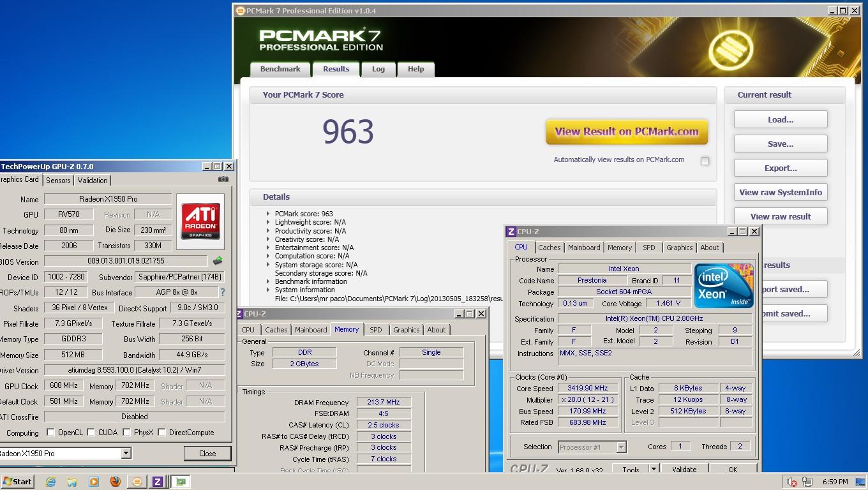Open About tab in CPU-Z CPU window
Viewport: 868px width, 490px height.
pos(709,248)
